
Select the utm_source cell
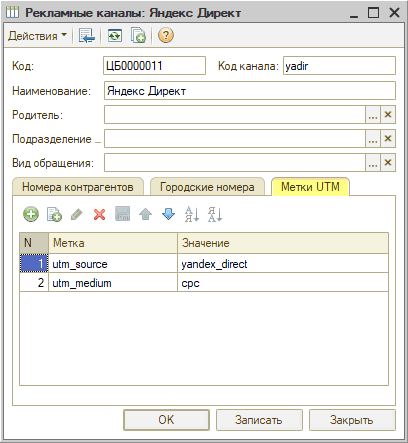(113, 264)
